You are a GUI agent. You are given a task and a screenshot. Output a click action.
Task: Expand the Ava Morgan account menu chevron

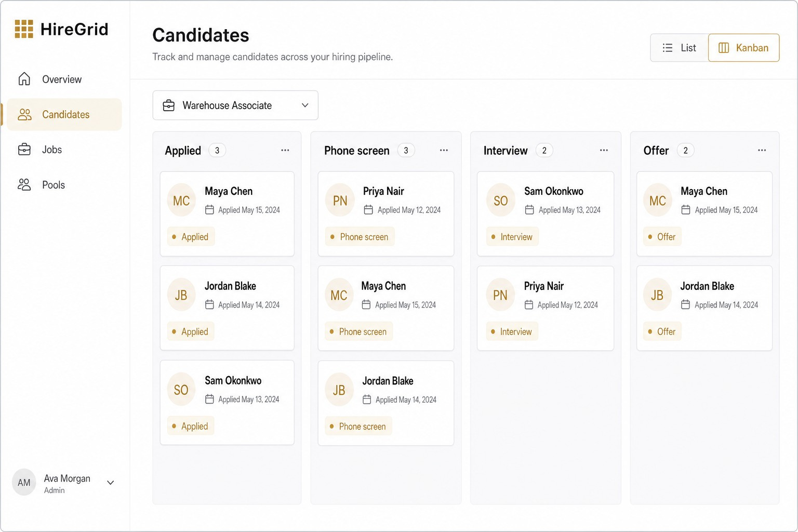coord(111,483)
